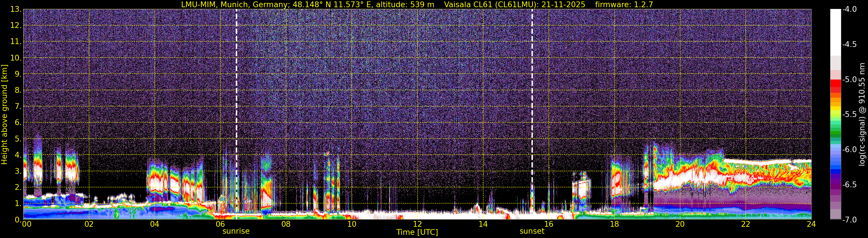This screenshot has width=868, height=238.
Task: Click the 'LMU-MIM, Munich, Germany' title text
Action: click(x=233, y=5)
